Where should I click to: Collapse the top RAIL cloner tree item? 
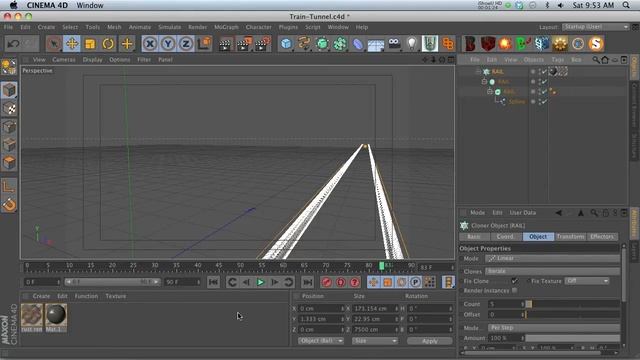478,71
